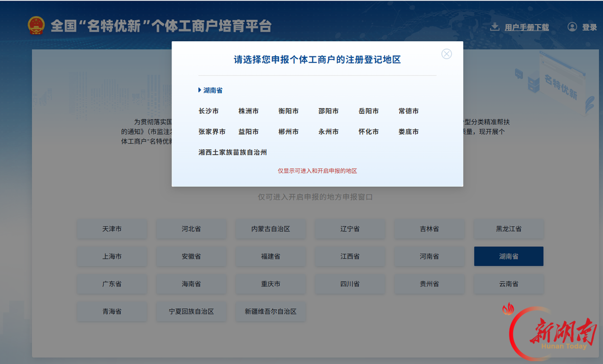
Task: Choose the 四川省 button
Action: tap(350, 284)
